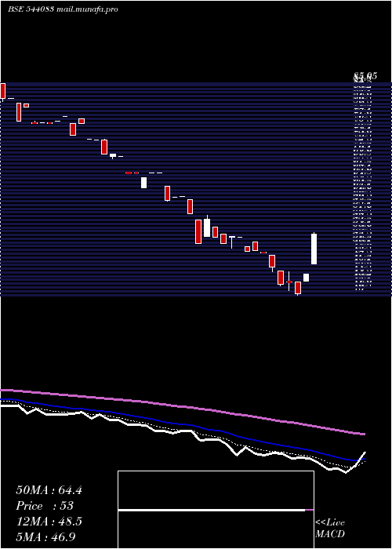Click the '5MA : 46.9' value

[x=45, y=537]
